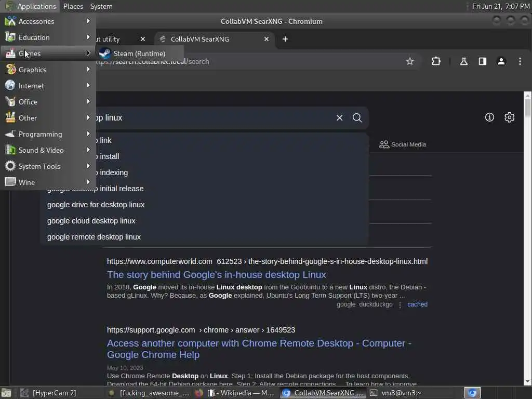The height and width of the screenshot is (399, 532).
Task: Click the Graphics palette icon
Action: point(10,69)
